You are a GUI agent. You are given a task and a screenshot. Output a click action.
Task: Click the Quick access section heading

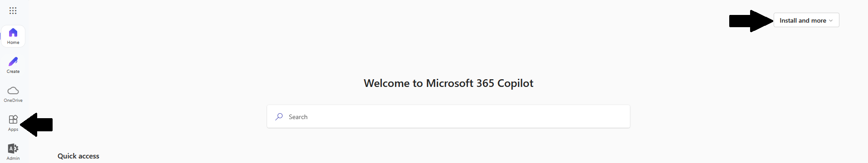coord(78,156)
